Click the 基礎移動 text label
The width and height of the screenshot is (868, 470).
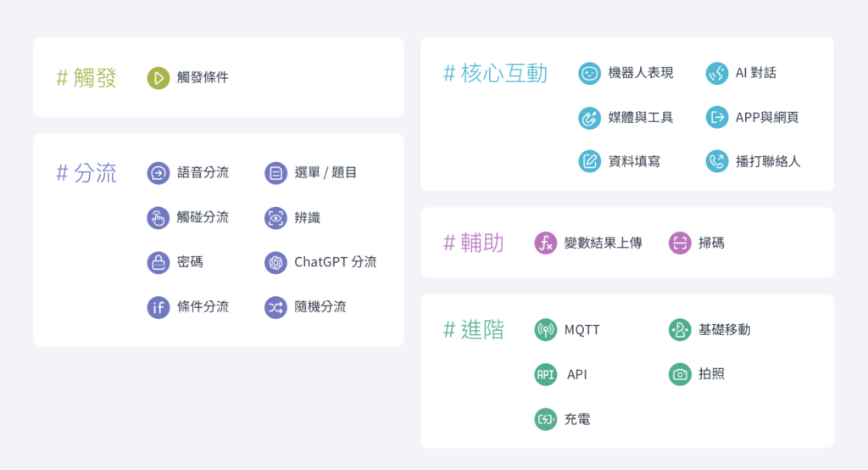(x=724, y=330)
